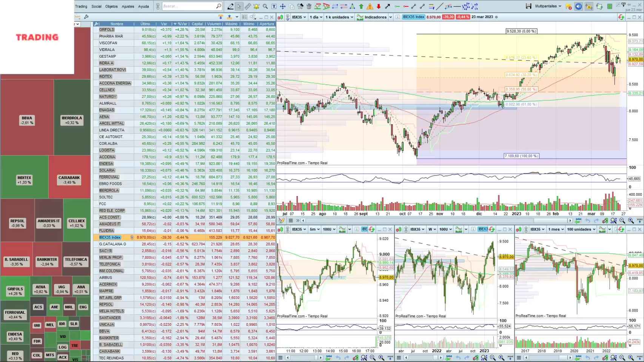Select the warning triangle marker tool

click(370, 6)
